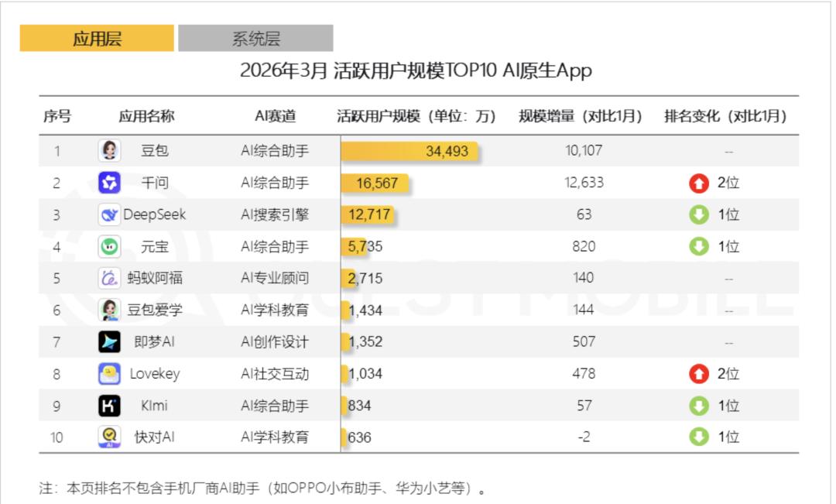836x504 pixels.
Task: Click the green down arrow in DeepSeek row
Action: (x=699, y=214)
